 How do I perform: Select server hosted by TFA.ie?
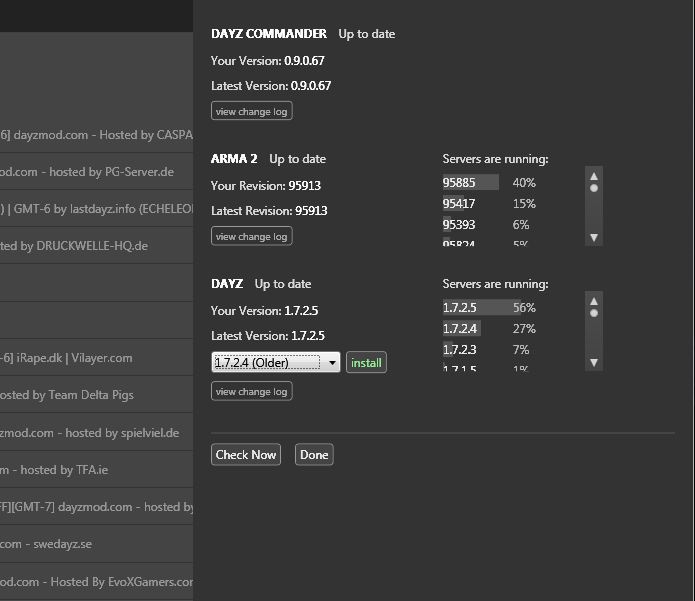[96, 470]
